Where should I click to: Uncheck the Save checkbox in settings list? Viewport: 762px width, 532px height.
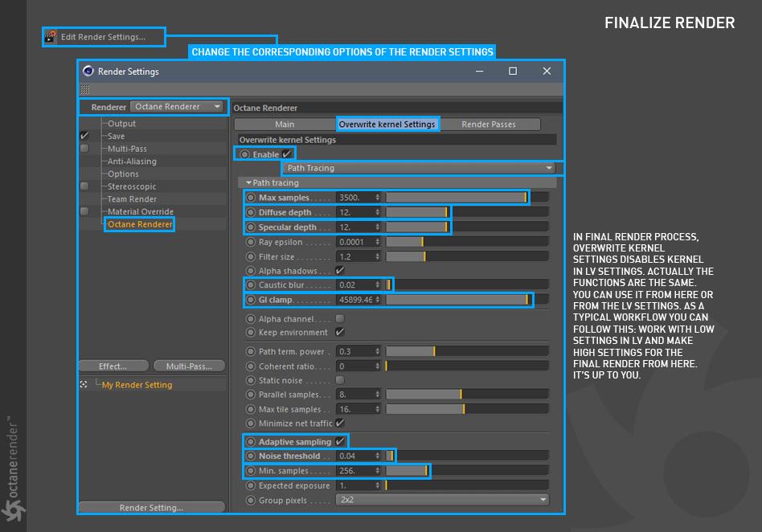[x=84, y=136]
